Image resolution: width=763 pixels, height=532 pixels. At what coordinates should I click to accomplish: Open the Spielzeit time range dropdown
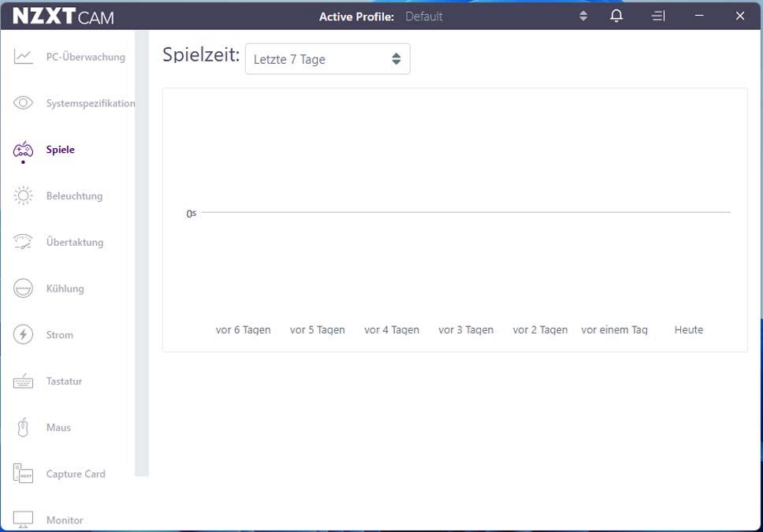tap(327, 59)
